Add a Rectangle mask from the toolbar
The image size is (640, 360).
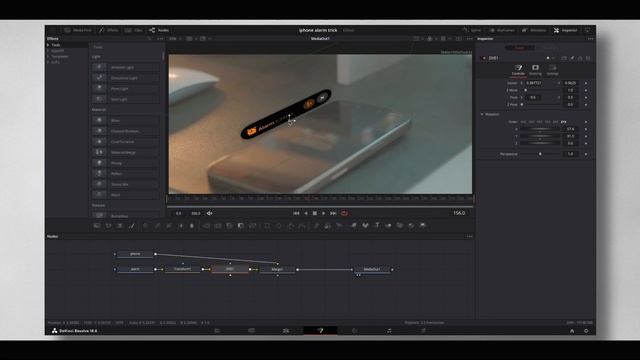(x=267, y=225)
